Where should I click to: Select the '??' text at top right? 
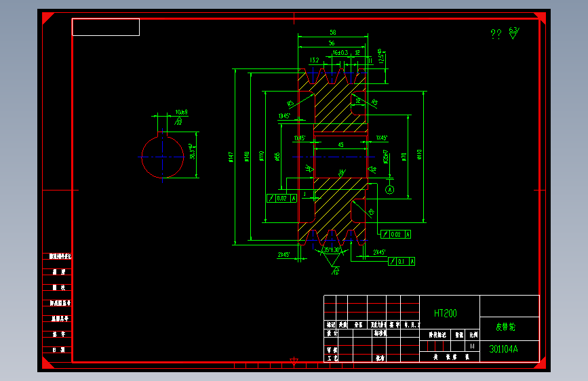tap(496, 34)
